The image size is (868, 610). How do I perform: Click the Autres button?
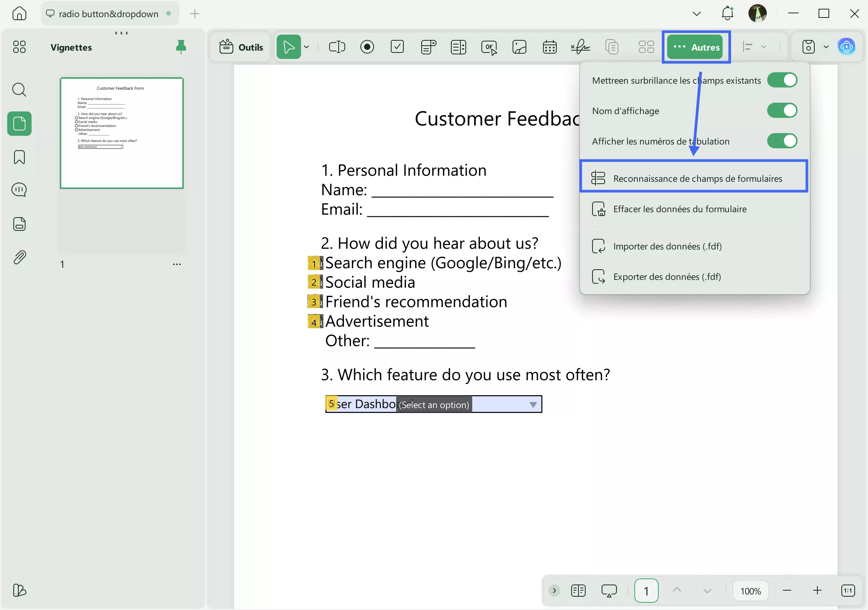point(696,47)
